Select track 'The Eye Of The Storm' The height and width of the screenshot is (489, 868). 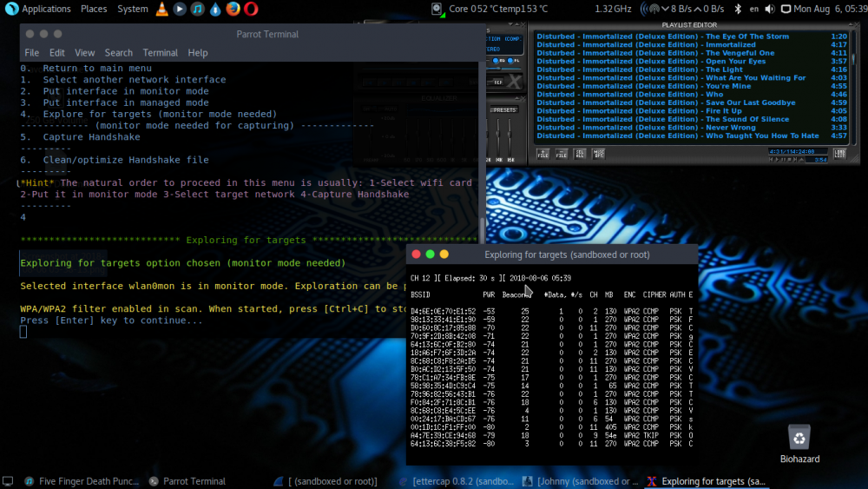[x=692, y=36]
